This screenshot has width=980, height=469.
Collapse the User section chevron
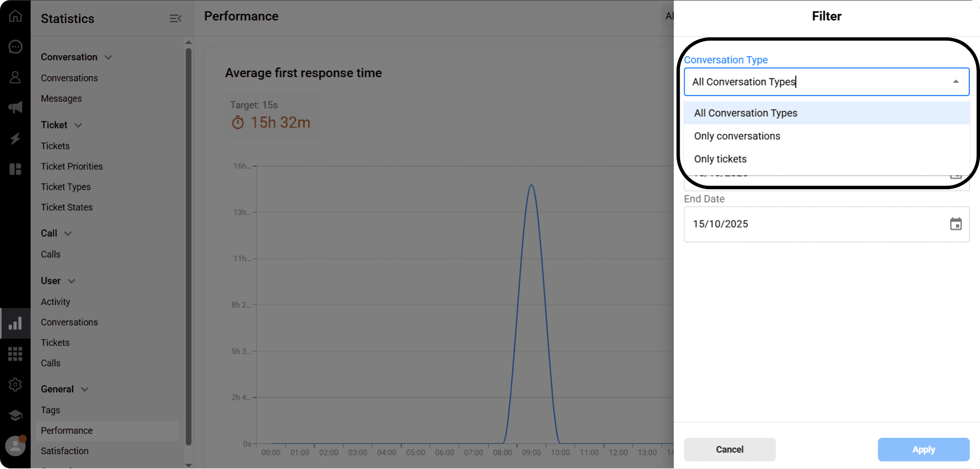click(72, 281)
